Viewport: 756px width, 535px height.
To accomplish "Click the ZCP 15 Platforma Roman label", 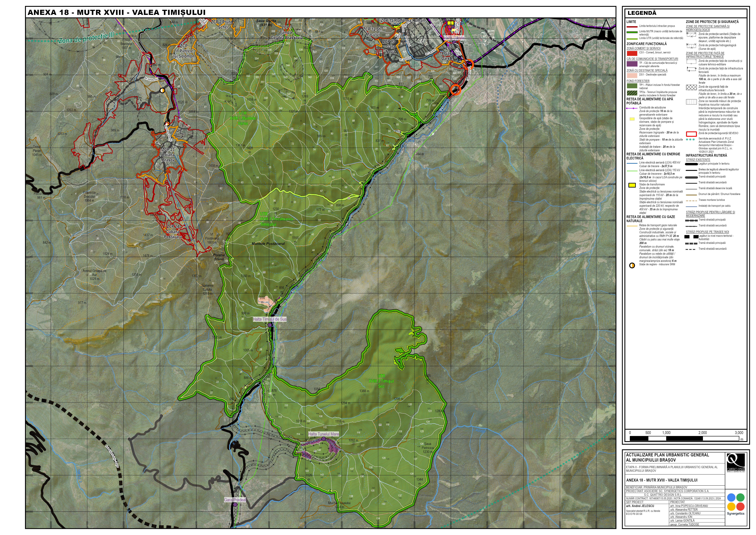I will point(403,20).
